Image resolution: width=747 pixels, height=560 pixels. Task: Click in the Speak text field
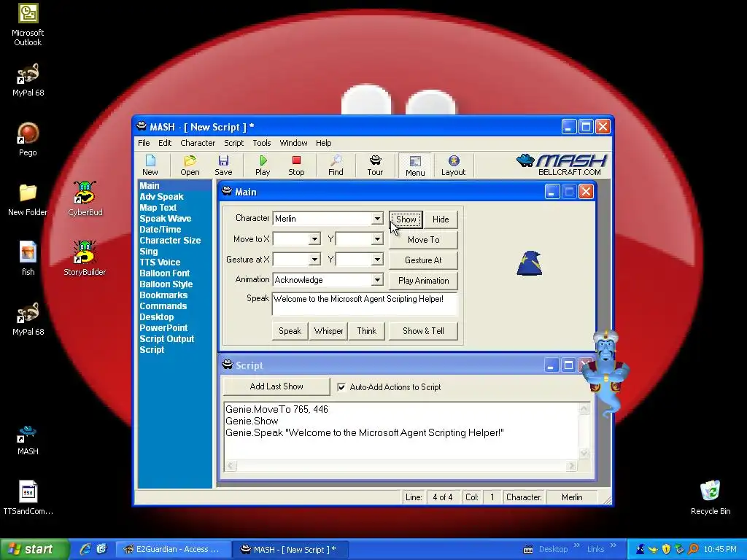pos(365,304)
